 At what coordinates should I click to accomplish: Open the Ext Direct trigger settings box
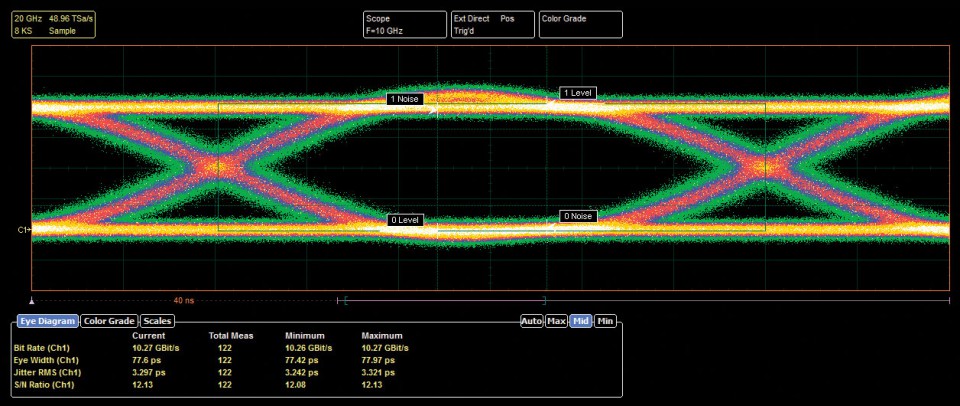(491, 25)
